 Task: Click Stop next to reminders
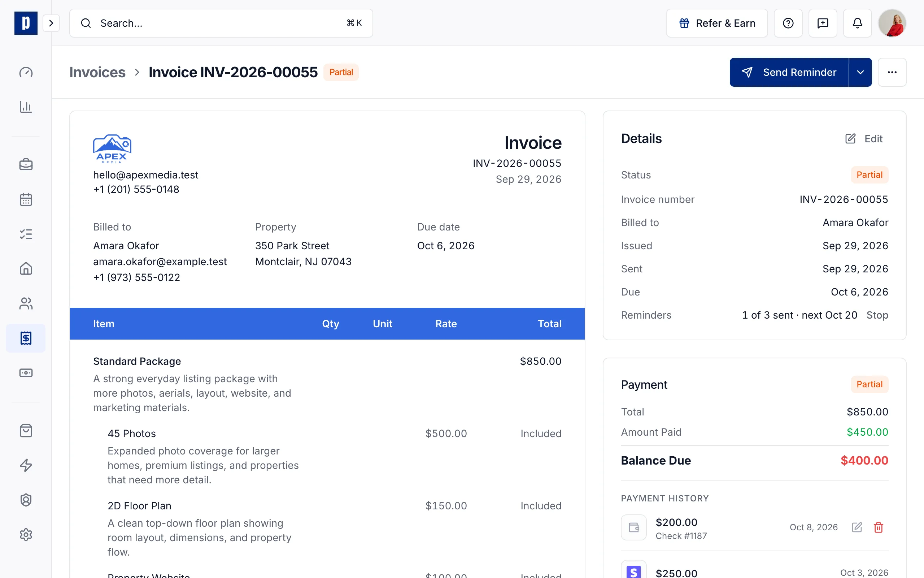[877, 315]
